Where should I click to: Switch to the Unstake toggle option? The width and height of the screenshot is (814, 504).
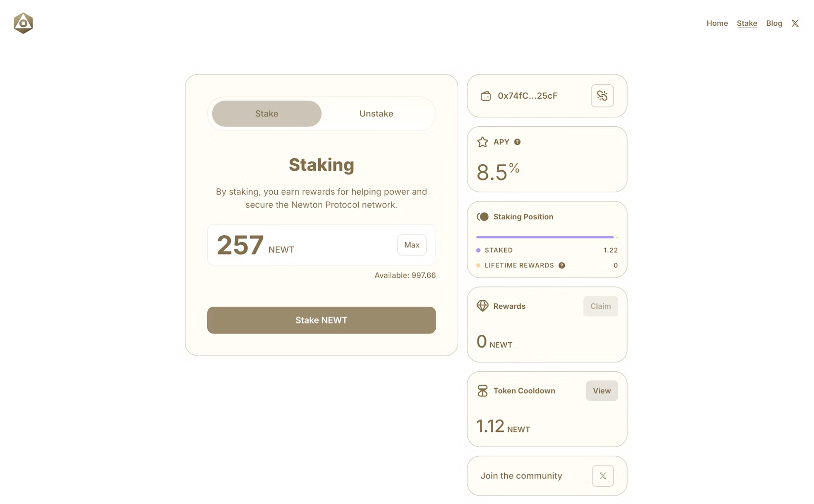click(x=376, y=113)
